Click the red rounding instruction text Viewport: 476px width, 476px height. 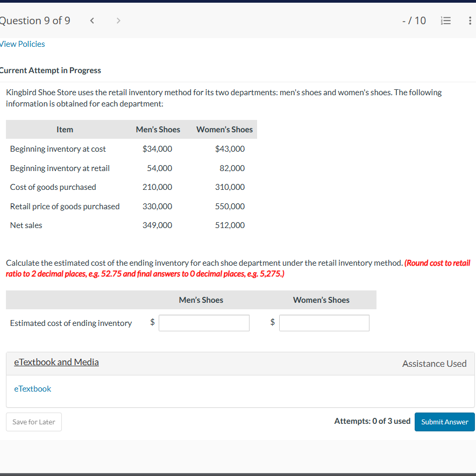(238, 268)
